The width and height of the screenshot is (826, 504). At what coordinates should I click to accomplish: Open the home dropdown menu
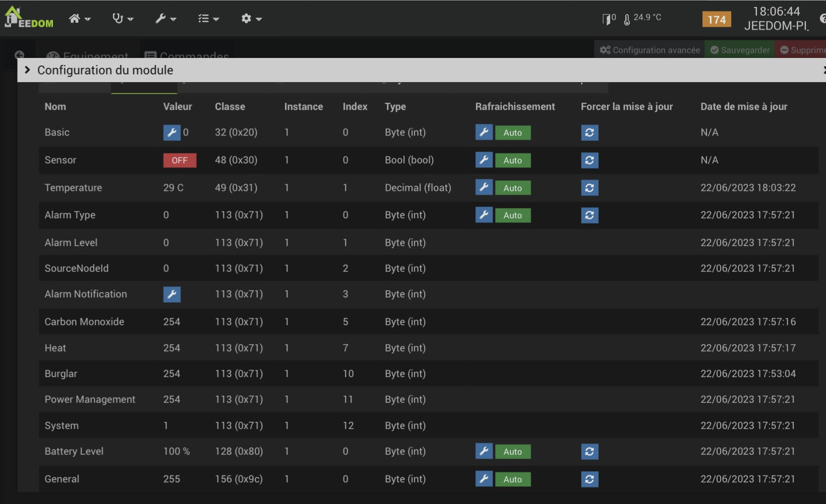click(x=80, y=19)
